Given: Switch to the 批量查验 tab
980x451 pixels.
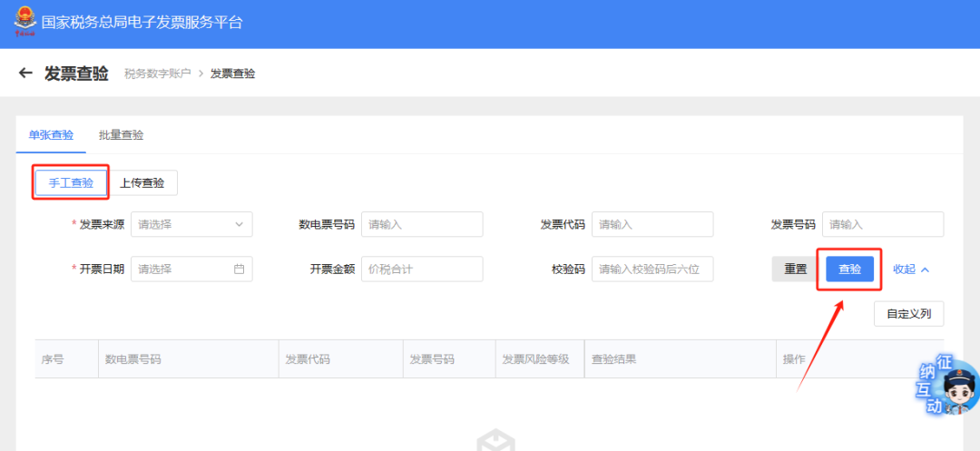Looking at the screenshot, I should click(121, 135).
